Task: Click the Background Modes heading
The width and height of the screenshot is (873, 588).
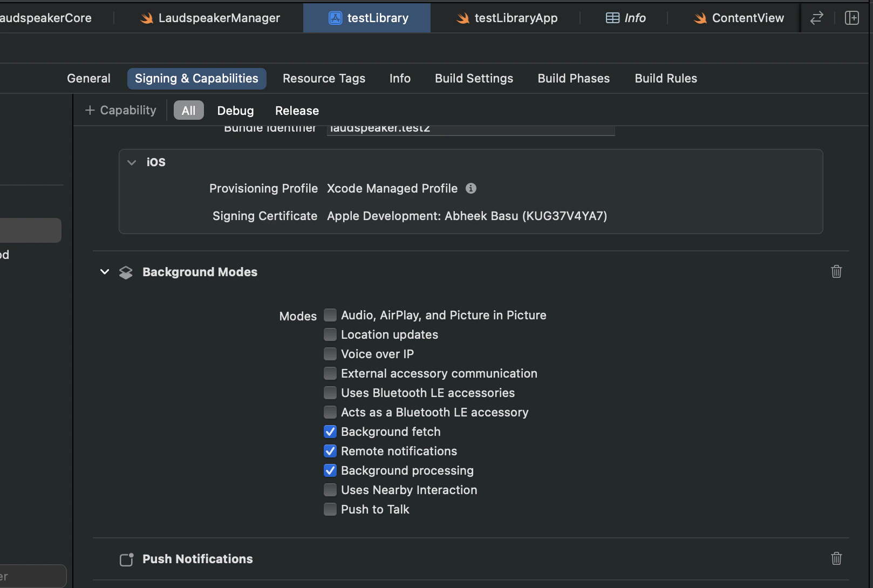Action: (200, 272)
